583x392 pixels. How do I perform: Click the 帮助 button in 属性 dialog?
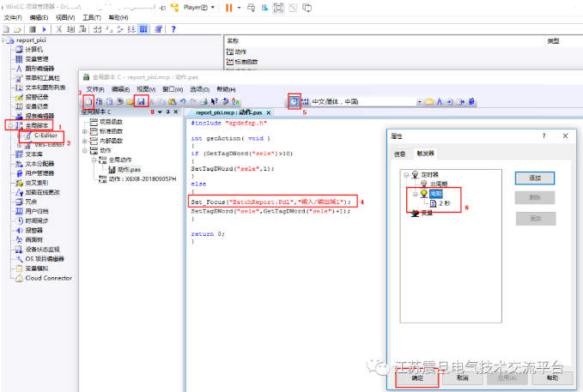552,378
